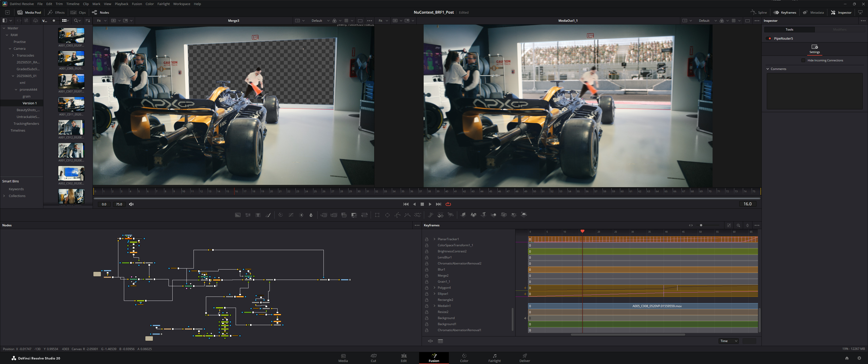Expand Polygon4 in Keyframes list

click(434, 288)
